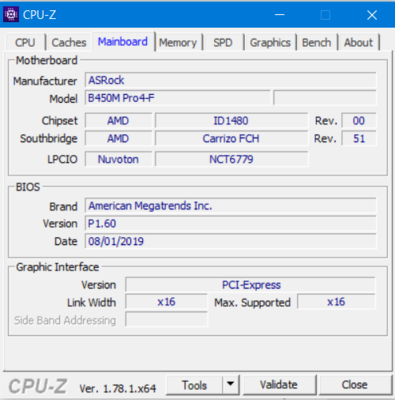Click the PCI-Express version field
This screenshot has height=400, width=395.
point(250,285)
